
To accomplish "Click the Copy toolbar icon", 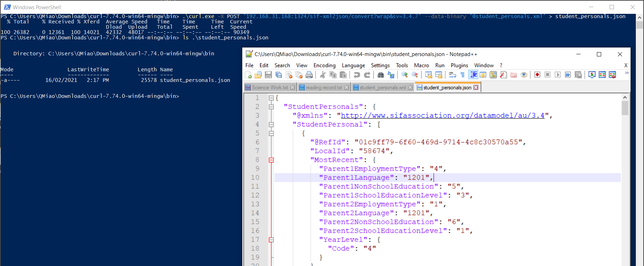I will click(333, 75).
